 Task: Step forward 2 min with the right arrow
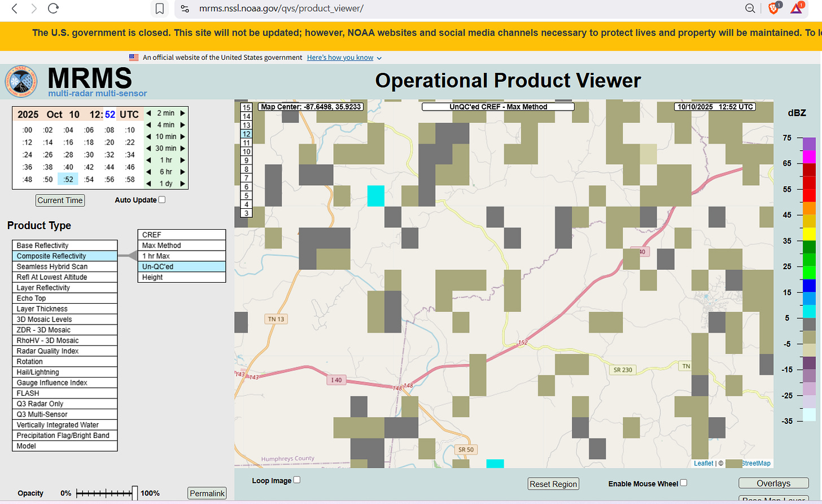click(182, 113)
